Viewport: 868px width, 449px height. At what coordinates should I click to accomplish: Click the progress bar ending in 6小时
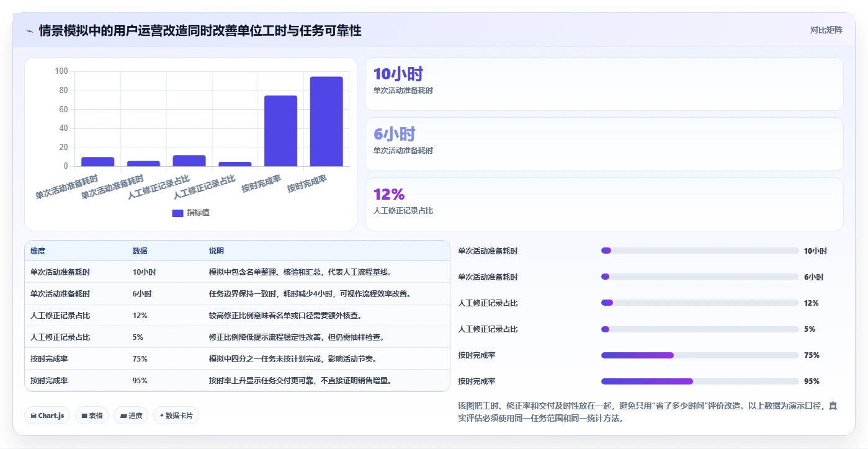point(700,277)
